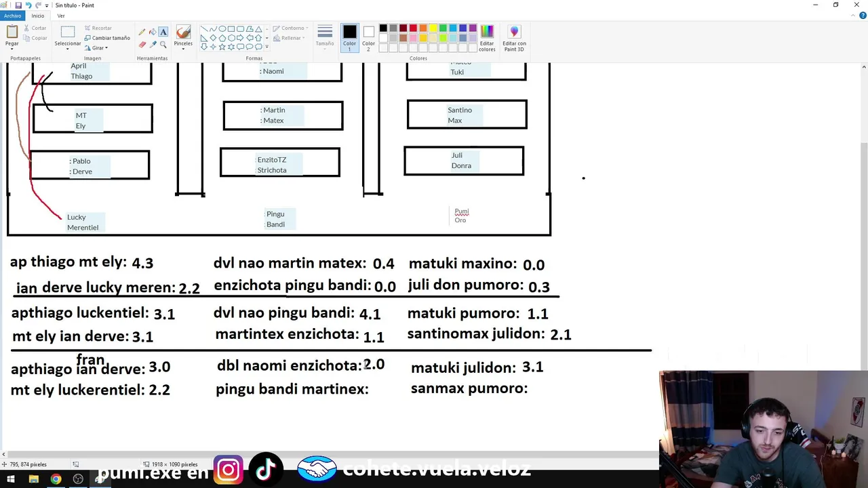The height and width of the screenshot is (488, 868).
Task: Select the oval shape in Formas gallery
Action: click(222, 29)
